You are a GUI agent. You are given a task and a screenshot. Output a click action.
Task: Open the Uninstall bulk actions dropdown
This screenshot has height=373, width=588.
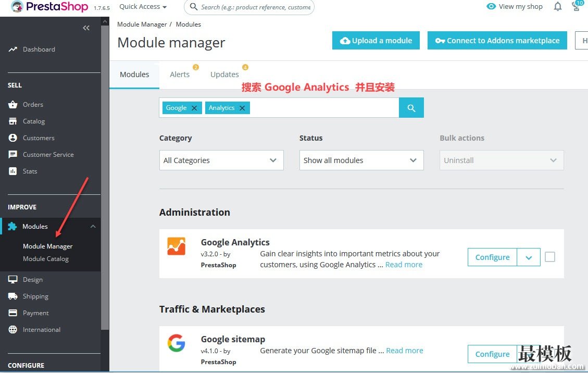[x=502, y=160]
